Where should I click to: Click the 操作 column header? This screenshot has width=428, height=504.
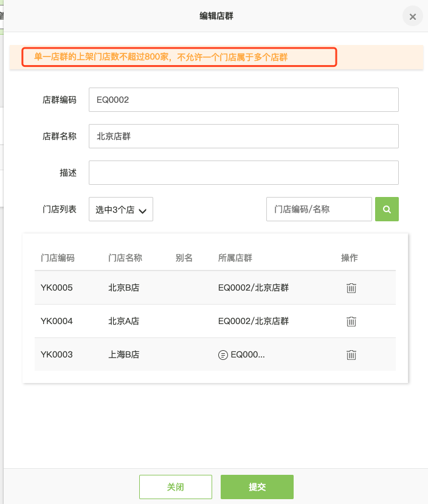350,258
